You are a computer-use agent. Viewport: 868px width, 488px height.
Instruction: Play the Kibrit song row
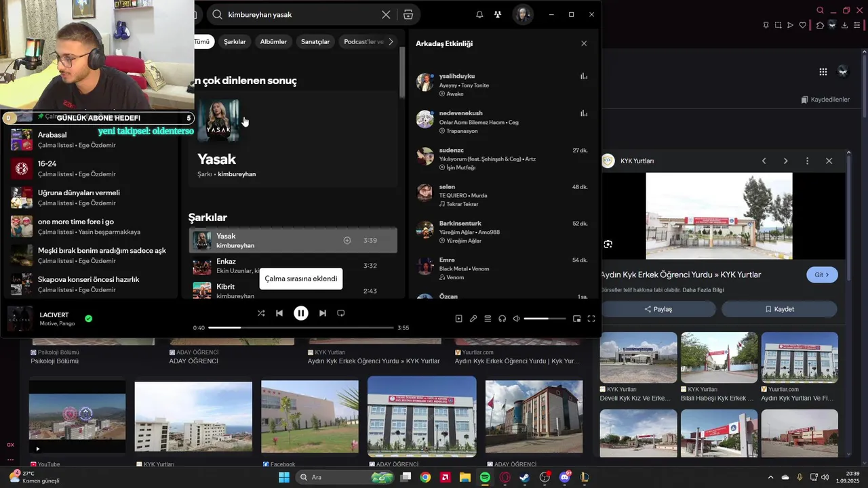pos(293,290)
